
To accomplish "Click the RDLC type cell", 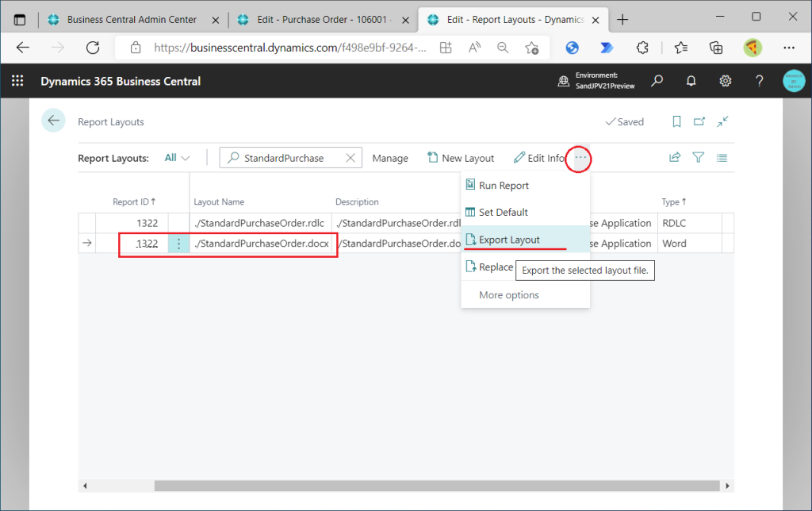I will pos(690,224).
